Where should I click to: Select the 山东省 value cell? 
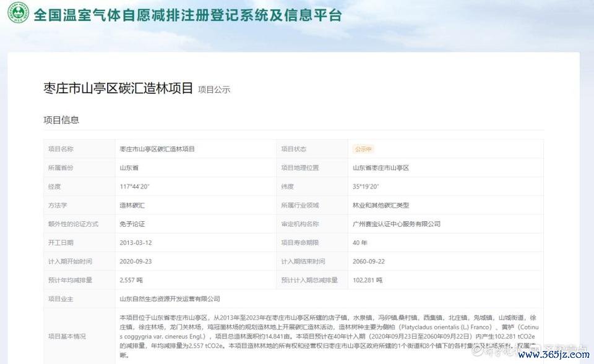click(x=196, y=167)
